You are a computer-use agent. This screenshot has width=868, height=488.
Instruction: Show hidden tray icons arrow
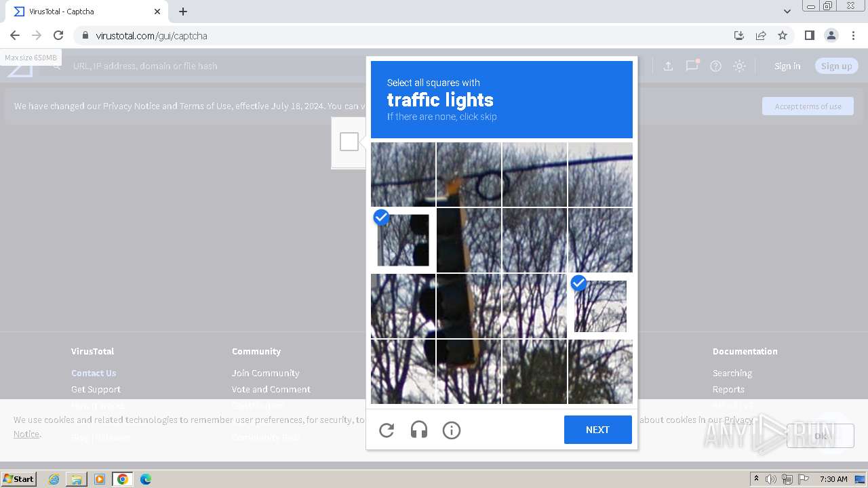756,479
